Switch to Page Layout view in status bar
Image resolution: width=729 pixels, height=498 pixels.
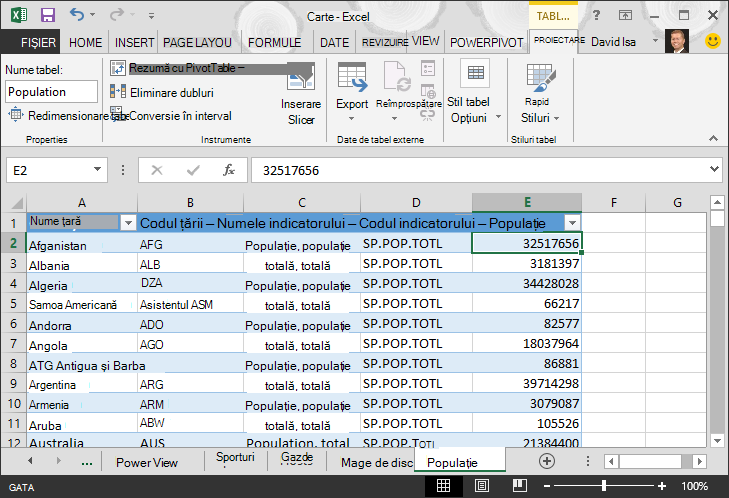pyautogui.click(x=482, y=486)
